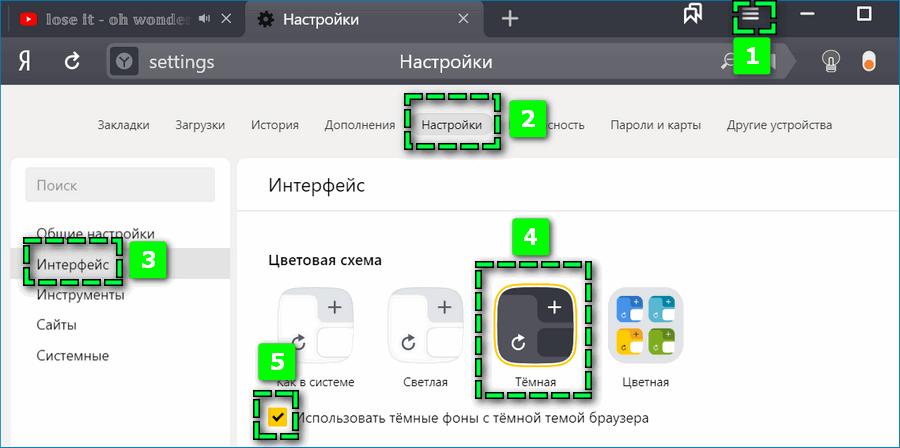Open the Пароли и карты section
Image resolution: width=900 pixels, height=448 pixels.
(655, 125)
